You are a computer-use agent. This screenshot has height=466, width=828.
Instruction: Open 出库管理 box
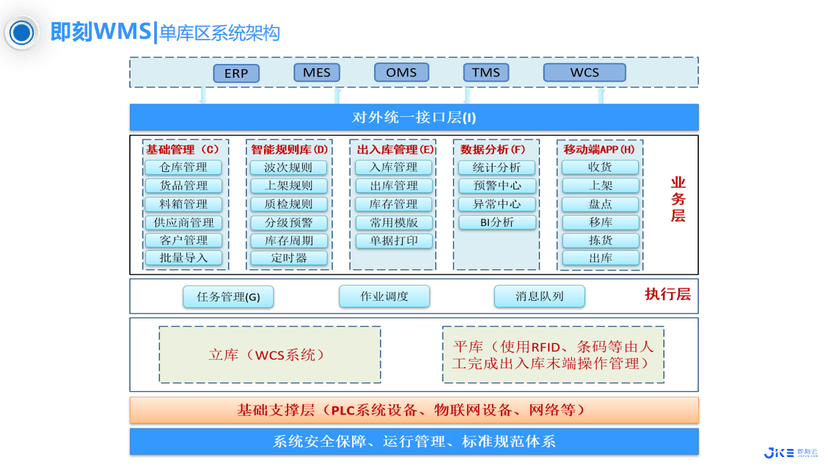pyautogui.click(x=393, y=185)
